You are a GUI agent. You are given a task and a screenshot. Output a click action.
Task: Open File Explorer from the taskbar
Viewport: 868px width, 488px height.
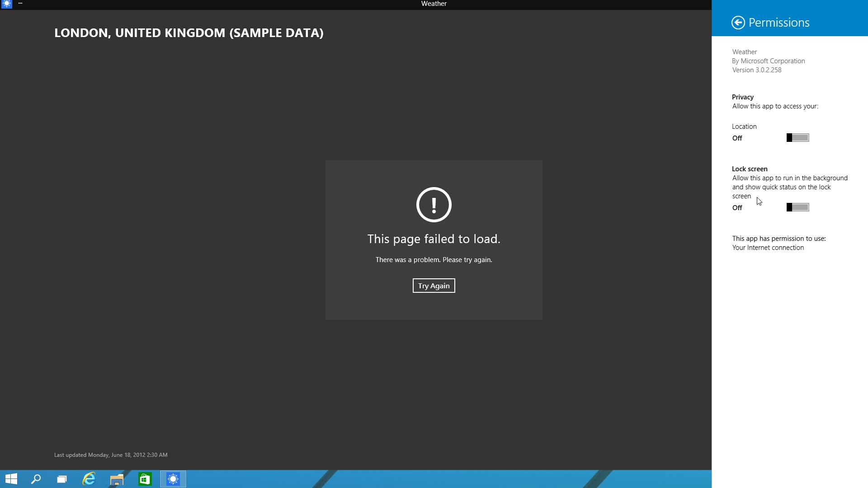tap(117, 479)
